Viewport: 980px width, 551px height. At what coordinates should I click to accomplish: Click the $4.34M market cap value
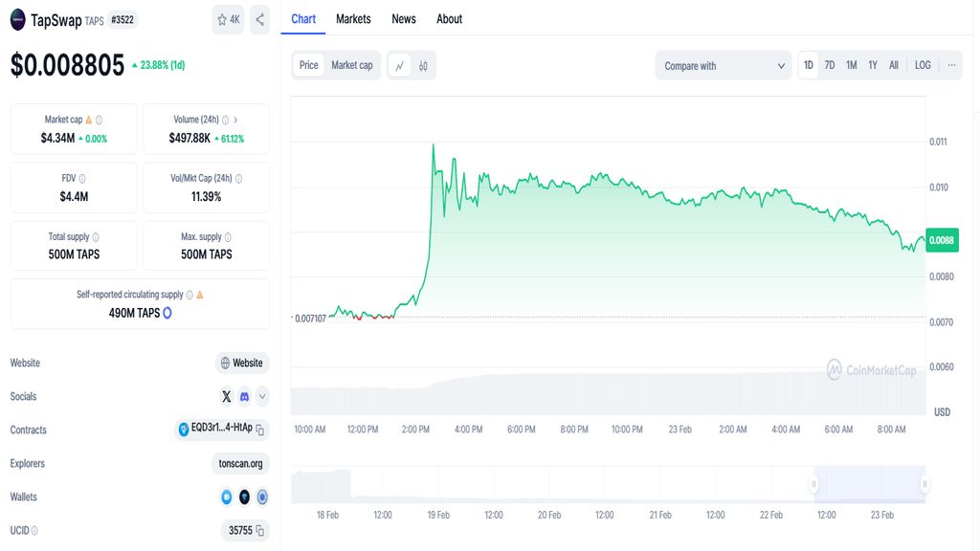click(x=57, y=138)
